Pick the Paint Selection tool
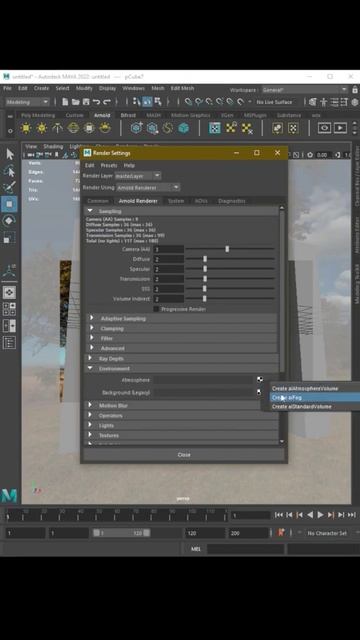Screen dimensions: 360x640 pos(9,187)
